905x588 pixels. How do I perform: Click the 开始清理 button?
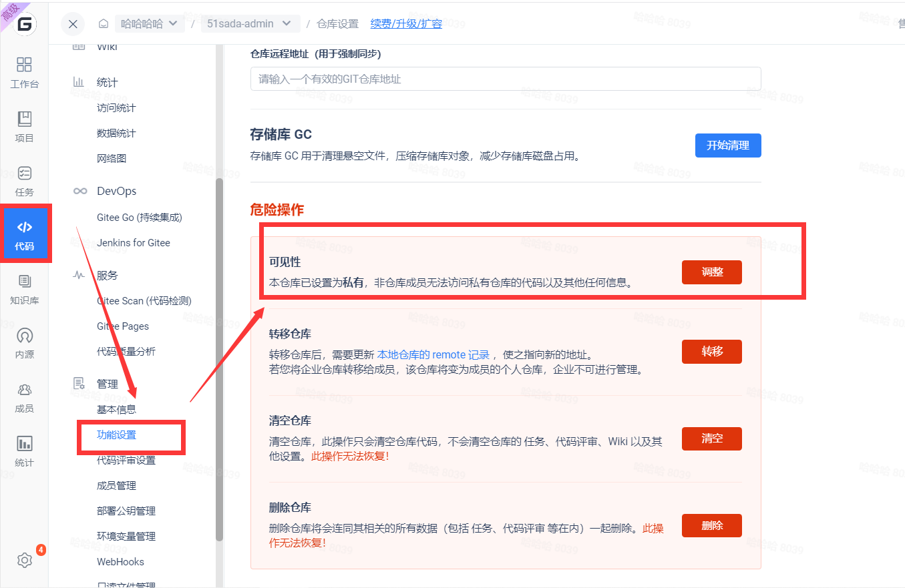point(728,145)
